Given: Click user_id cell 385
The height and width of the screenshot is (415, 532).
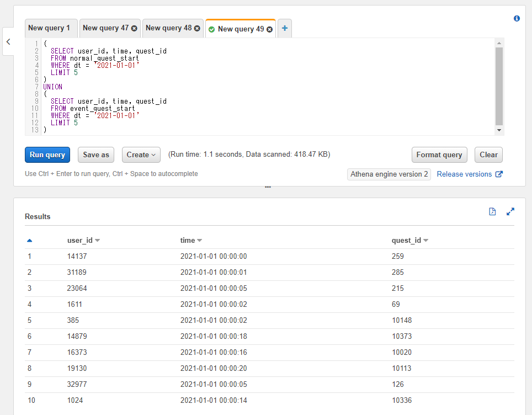Looking at the screenshot, I should point(73,320).
